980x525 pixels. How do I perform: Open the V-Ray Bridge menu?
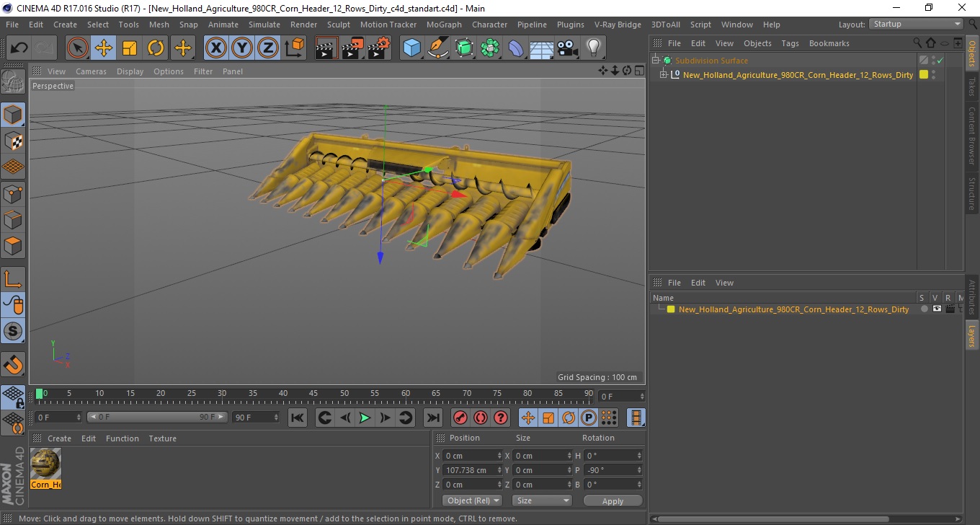(x=618, y=25)
